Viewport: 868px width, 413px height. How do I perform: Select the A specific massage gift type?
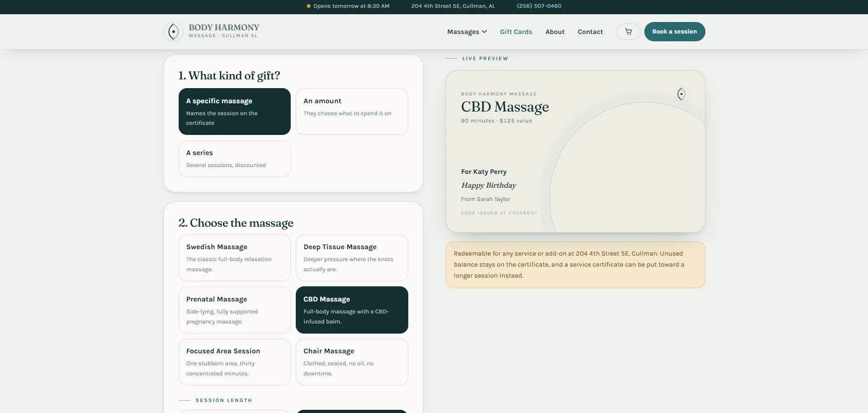(234, 112)
